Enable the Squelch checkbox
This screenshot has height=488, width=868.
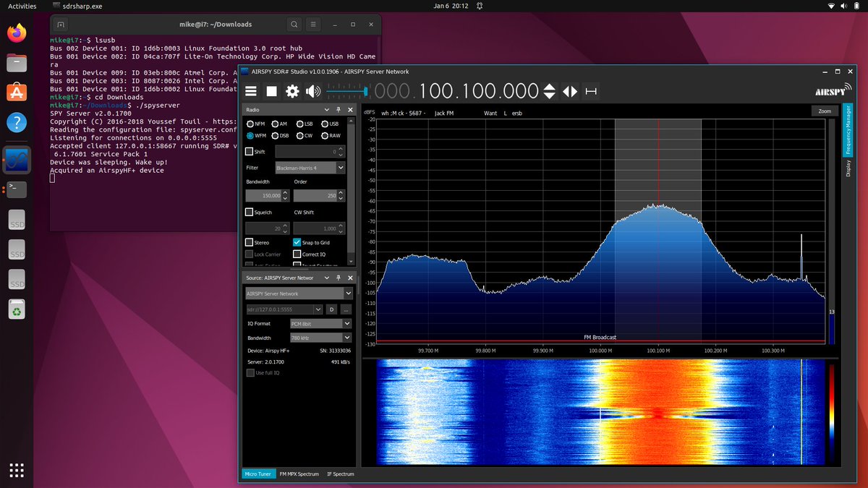[x=249, y=212]
